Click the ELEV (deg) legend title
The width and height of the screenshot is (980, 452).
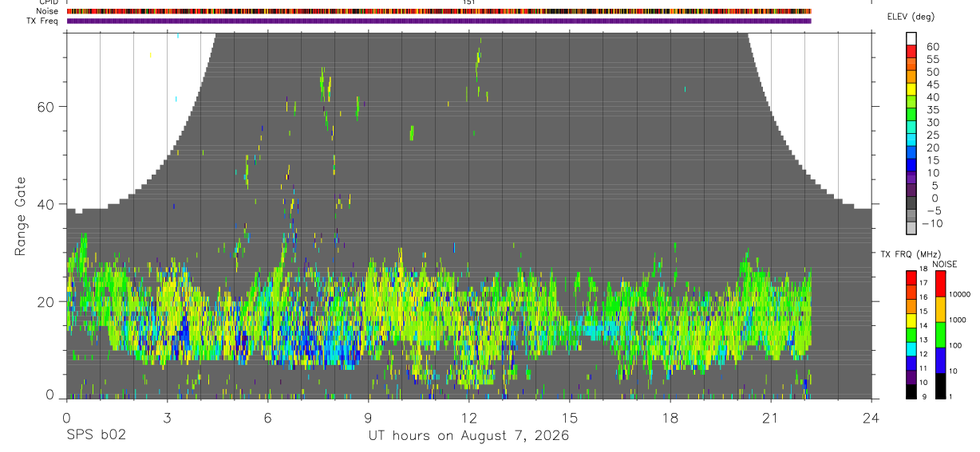(x=911, y=17)
